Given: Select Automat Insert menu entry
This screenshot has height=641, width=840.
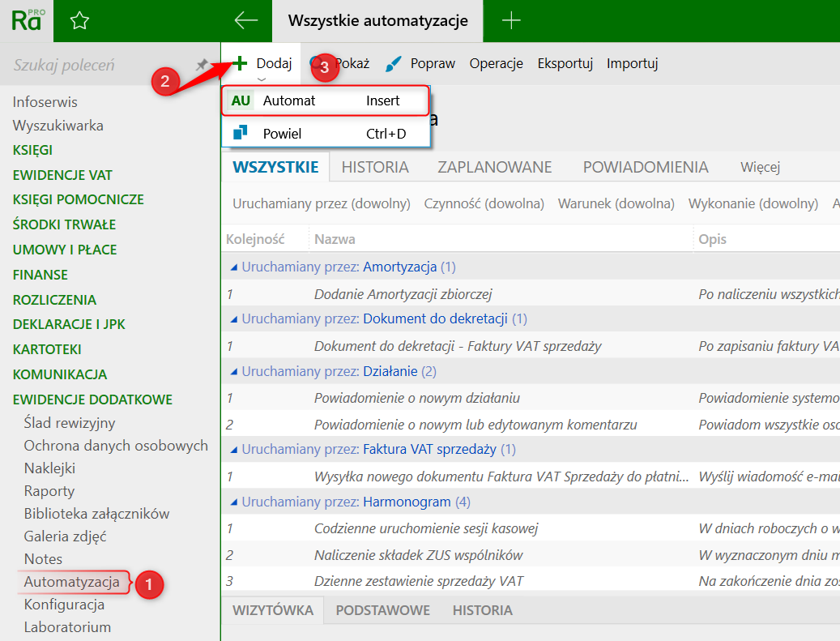Looking at the screenshot, I should 326,100.
